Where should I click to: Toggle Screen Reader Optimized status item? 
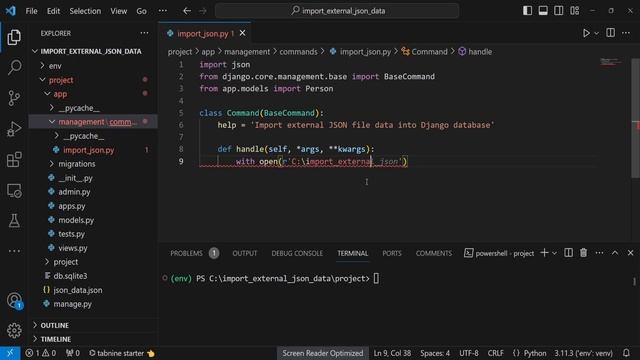[322, 353]
